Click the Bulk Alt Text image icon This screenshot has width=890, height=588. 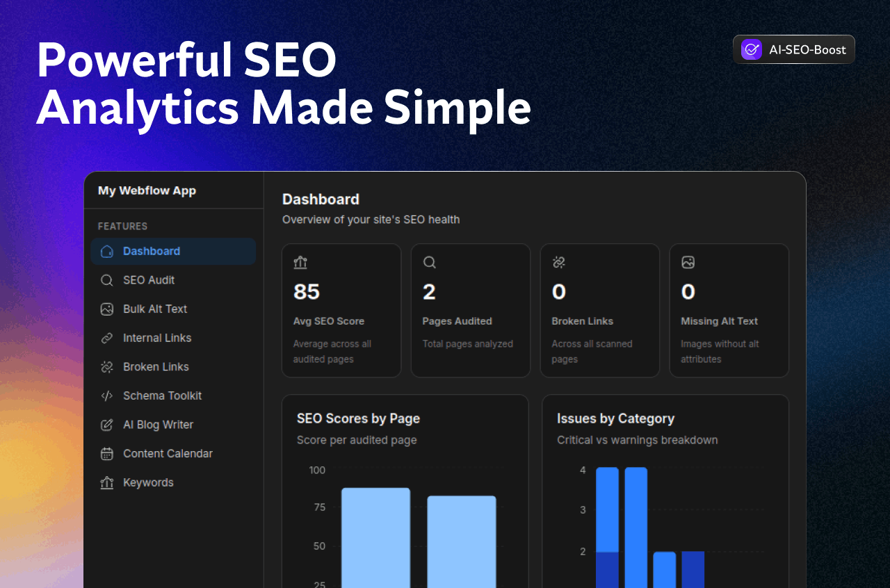pos(107,309)
